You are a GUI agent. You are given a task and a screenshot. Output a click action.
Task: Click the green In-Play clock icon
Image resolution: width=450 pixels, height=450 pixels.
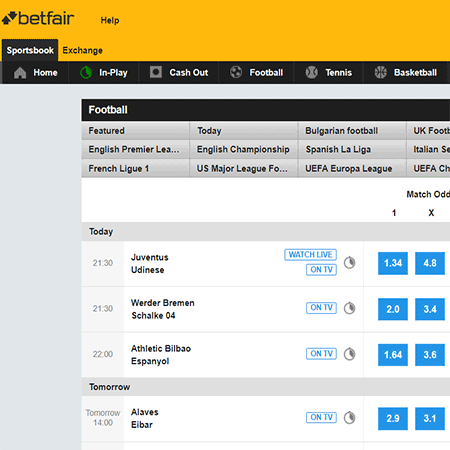click(x=86, y=72)
